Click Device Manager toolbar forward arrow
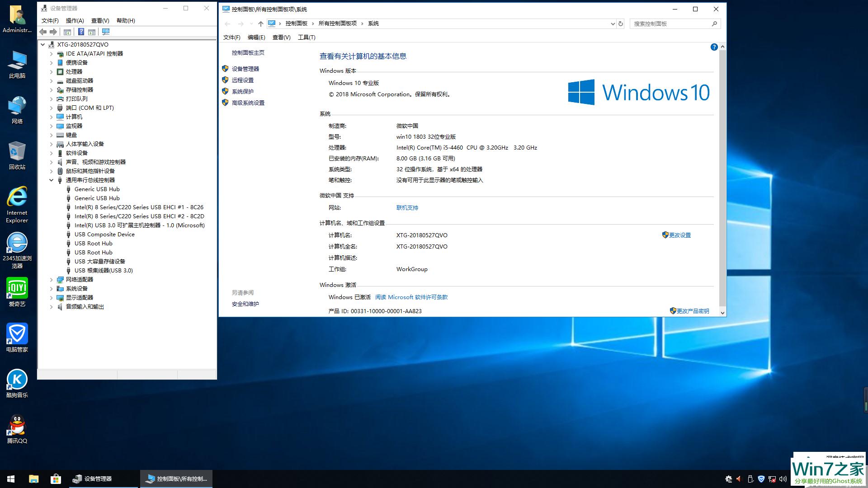The image size is (868, 488). point(53,32)
